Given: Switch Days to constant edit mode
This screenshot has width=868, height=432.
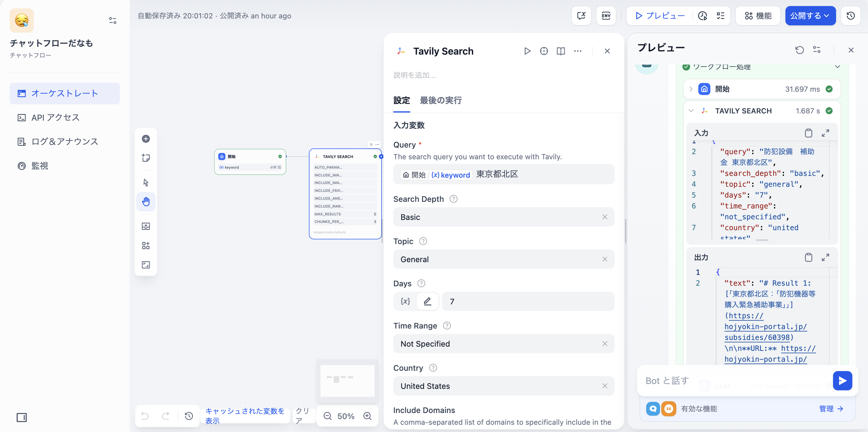Looking at the screenshot, I should point(427,301).
